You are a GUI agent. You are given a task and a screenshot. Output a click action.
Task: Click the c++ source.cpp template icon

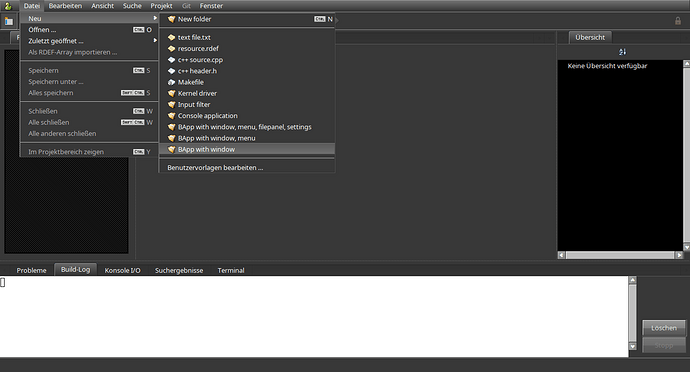coord(172,60)
